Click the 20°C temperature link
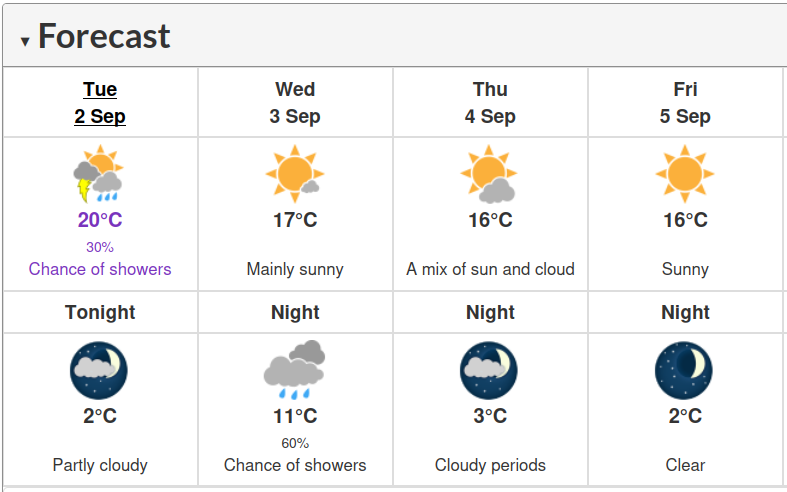The width and height of the screenshot is (787, 492). [x=100, y=220]
